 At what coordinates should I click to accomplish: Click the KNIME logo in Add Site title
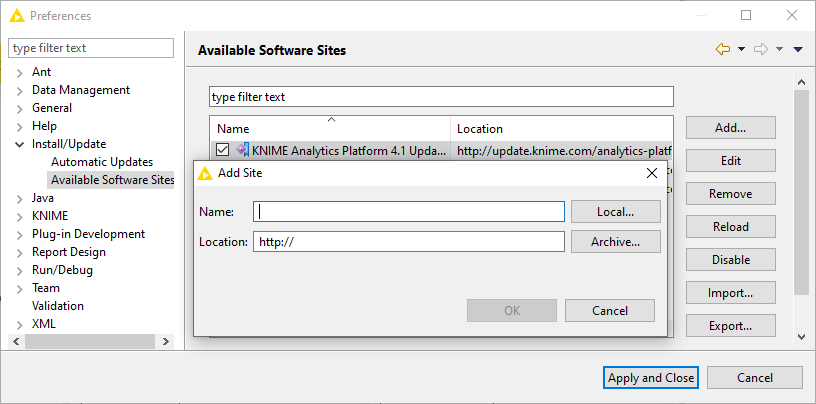(x=206, y=173)
